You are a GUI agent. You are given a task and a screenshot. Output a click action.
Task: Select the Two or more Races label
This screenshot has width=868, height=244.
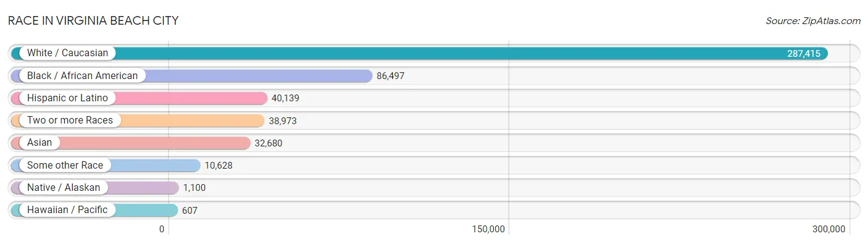point(70,120)
